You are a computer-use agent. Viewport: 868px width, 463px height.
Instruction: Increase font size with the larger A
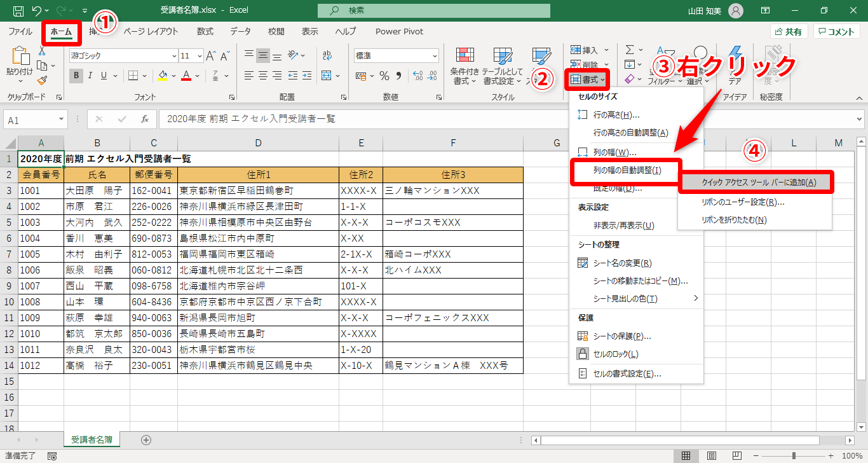click(x=210, y=55)
